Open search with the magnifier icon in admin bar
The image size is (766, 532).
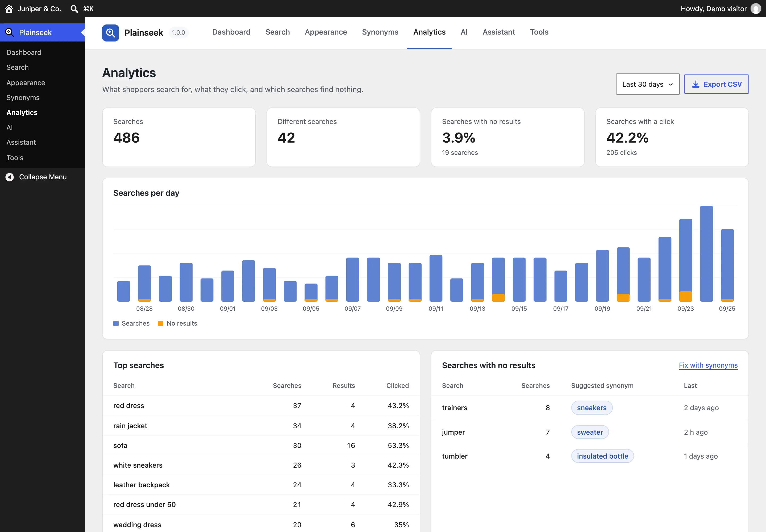pos(74,9)
